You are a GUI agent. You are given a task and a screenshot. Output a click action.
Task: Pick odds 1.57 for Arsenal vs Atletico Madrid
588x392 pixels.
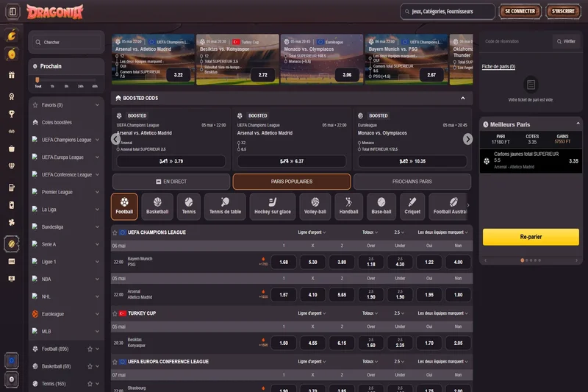(x=284, y=295)
